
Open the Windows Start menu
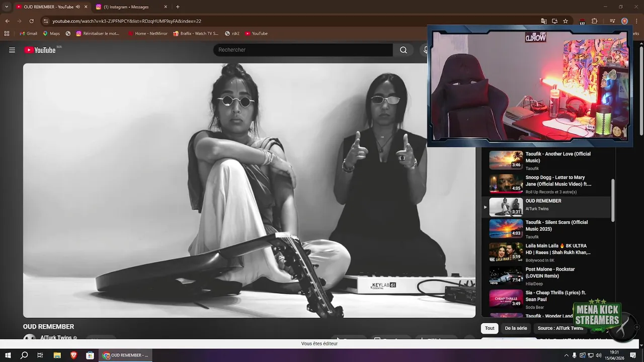(8, 355)
